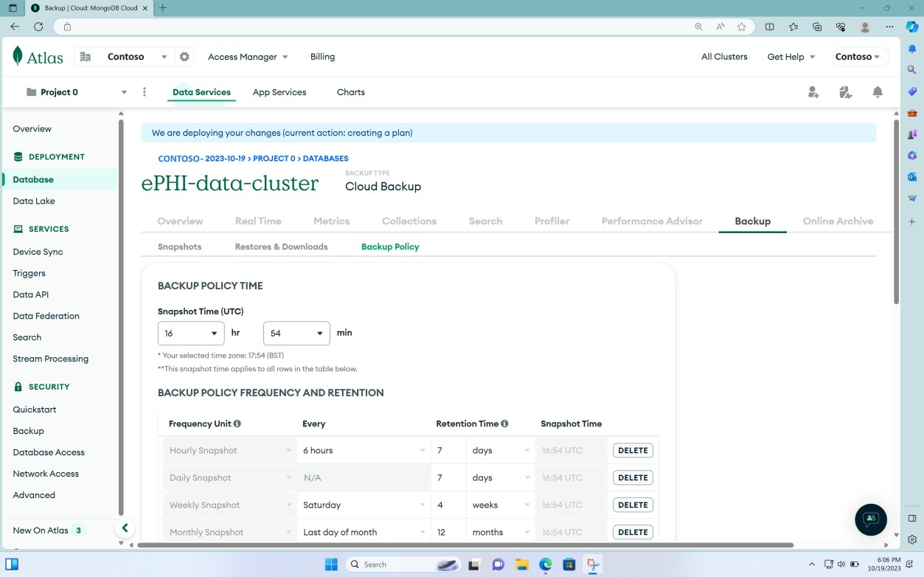
Task: Open the project actions kebab menu
Action: tap(145, 91)
